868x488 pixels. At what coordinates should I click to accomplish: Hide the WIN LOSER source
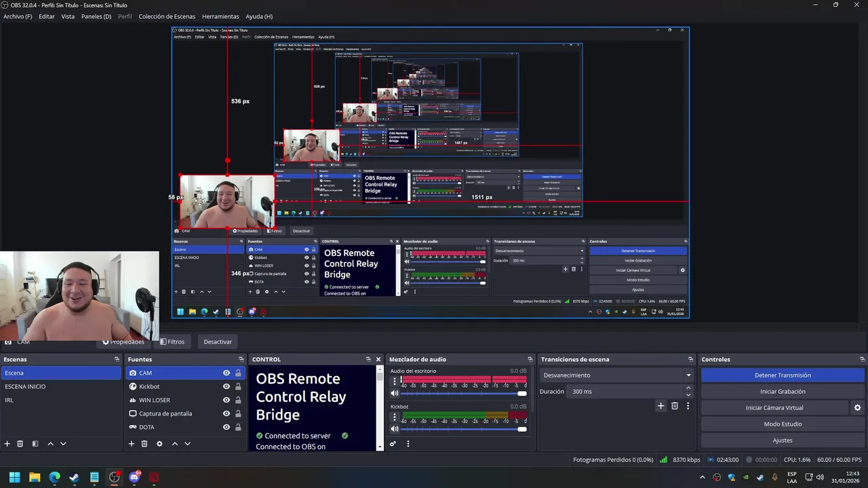(x=226, y=400)
